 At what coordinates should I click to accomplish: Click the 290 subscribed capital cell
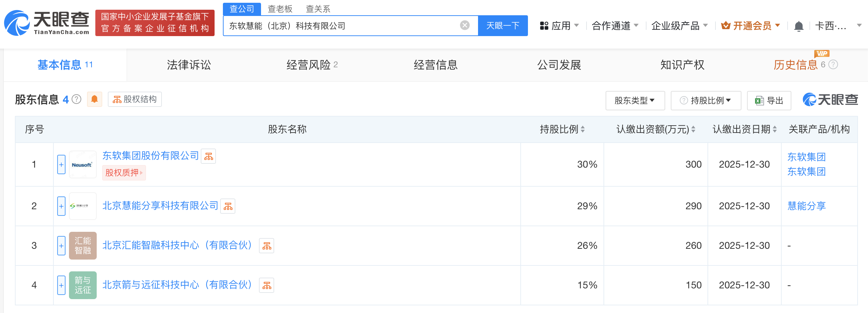click(656, 206)
